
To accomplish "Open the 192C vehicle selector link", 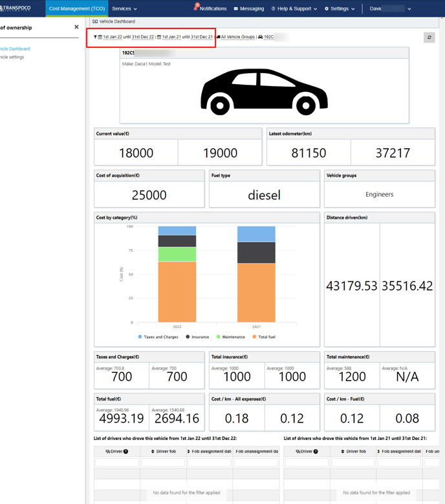I will pyautogui.click(x=269, y=37).
